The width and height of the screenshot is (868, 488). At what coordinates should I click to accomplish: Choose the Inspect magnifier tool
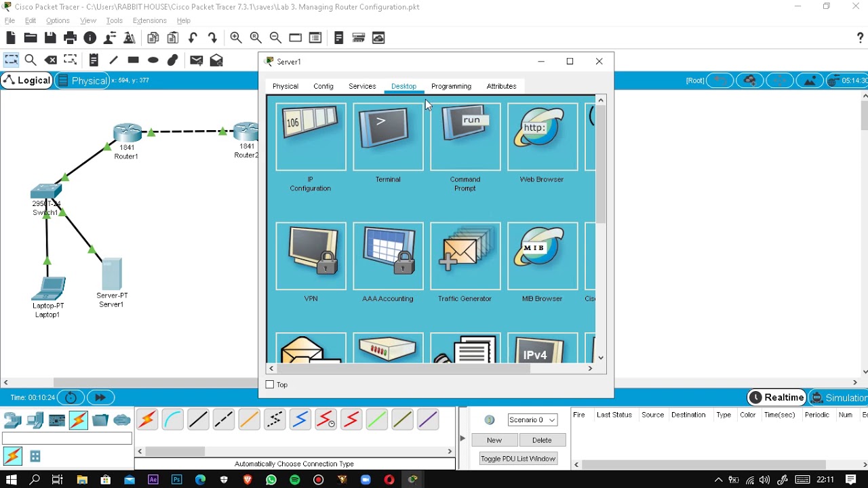click(x=31, y=60)
